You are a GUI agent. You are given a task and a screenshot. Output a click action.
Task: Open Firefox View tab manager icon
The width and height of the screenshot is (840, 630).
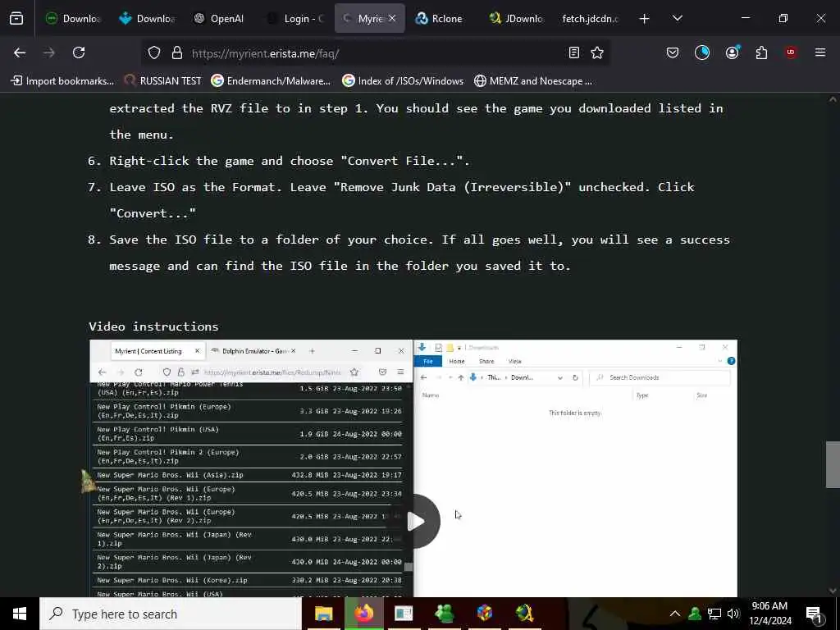tap(16, 19)
